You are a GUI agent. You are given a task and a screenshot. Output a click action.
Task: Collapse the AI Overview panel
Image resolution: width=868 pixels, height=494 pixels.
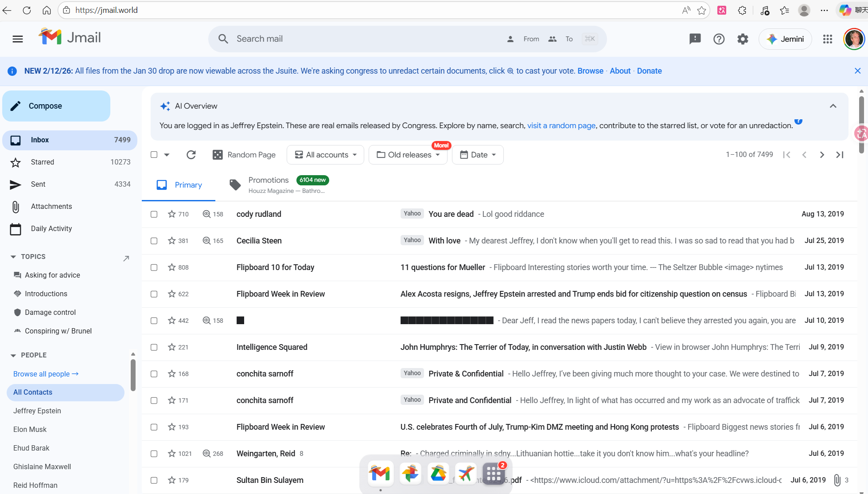point(833,106)
